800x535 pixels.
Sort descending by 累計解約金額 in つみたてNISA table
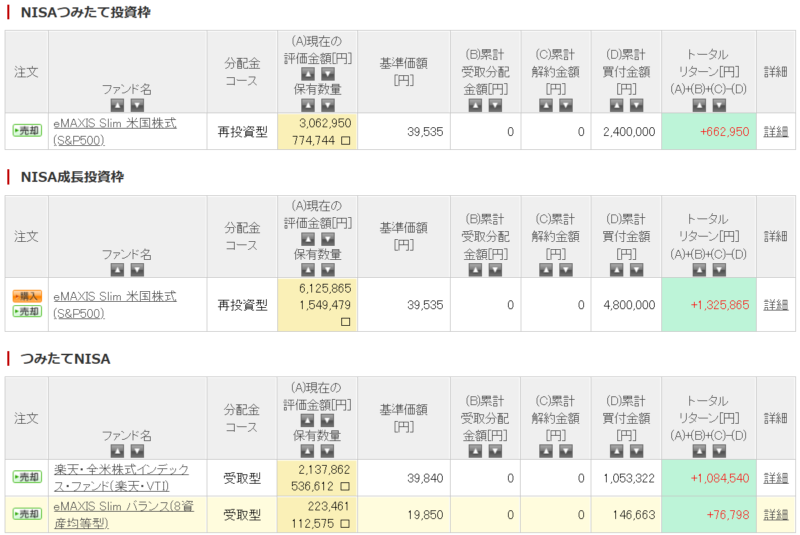[x=566, y=451]
